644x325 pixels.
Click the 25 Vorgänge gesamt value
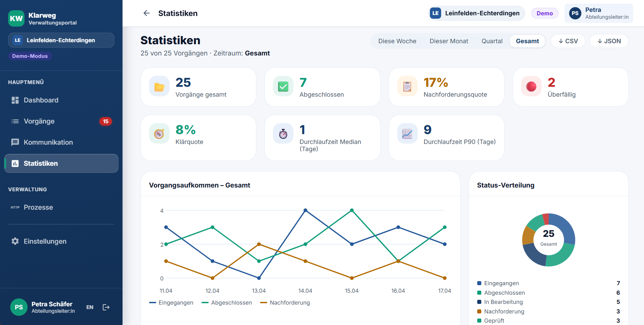183,82
